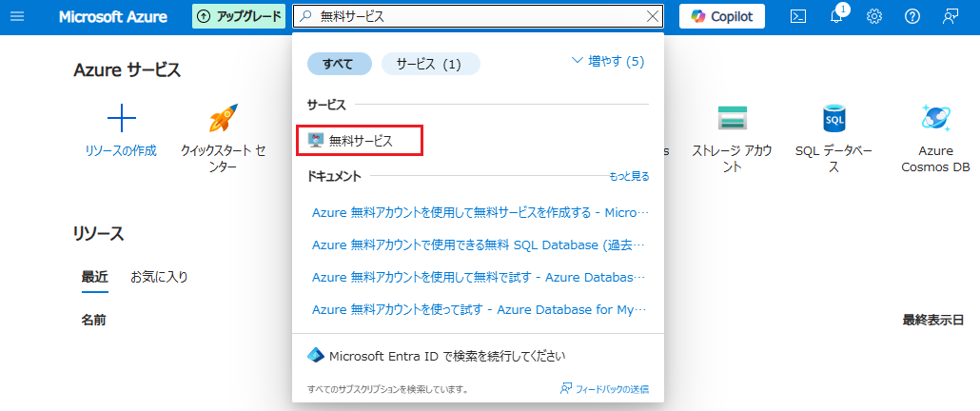The width and height of the screenshot is (980, 411).
Task: Click the Microsoft Entra ID diamond icon
Action: pos(316,356)
